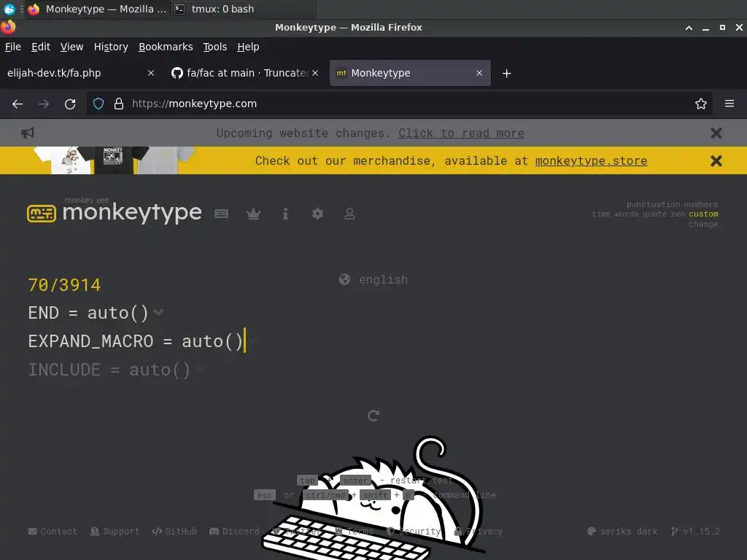Click the monkeytype logo icon
747x560 pixels.
(x=42, y=214)
